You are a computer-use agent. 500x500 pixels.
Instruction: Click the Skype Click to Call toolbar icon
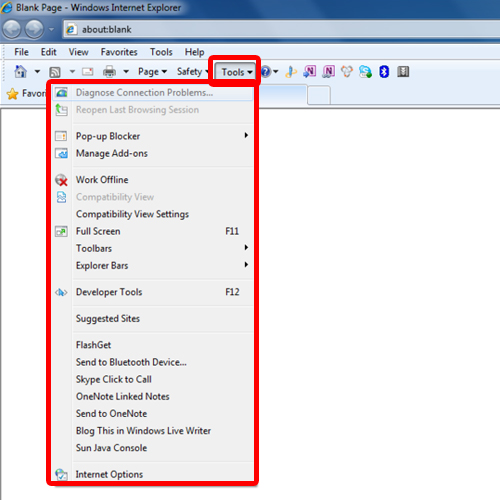point(365,71)
